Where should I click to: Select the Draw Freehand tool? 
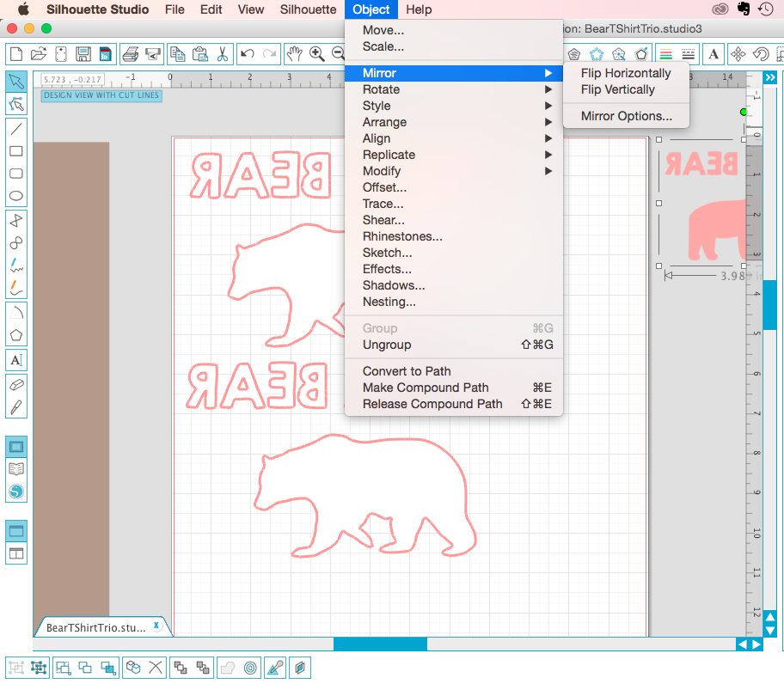click(x=16, y=266)
